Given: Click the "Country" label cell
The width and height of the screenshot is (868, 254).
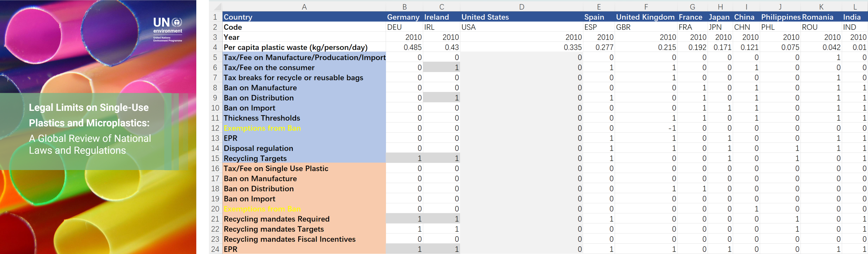Looking at the screenshot, I should tap(304, 17).
